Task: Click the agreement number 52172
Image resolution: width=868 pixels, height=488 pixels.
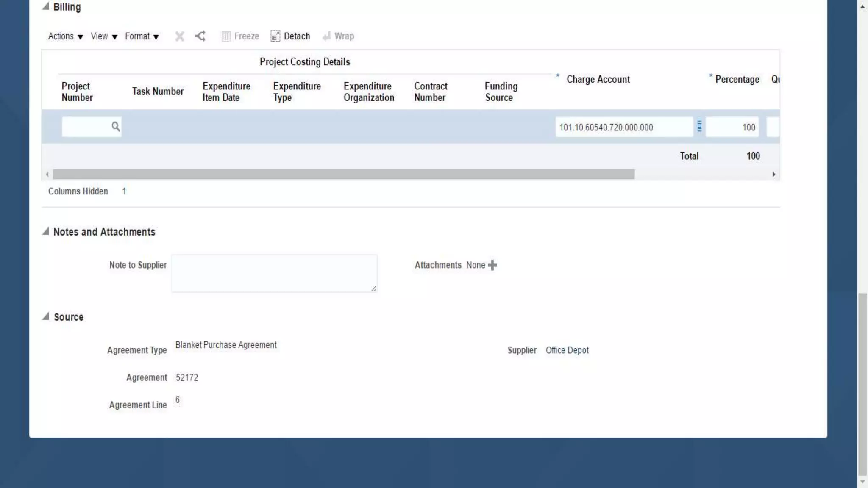Action: tap(187, 377)
